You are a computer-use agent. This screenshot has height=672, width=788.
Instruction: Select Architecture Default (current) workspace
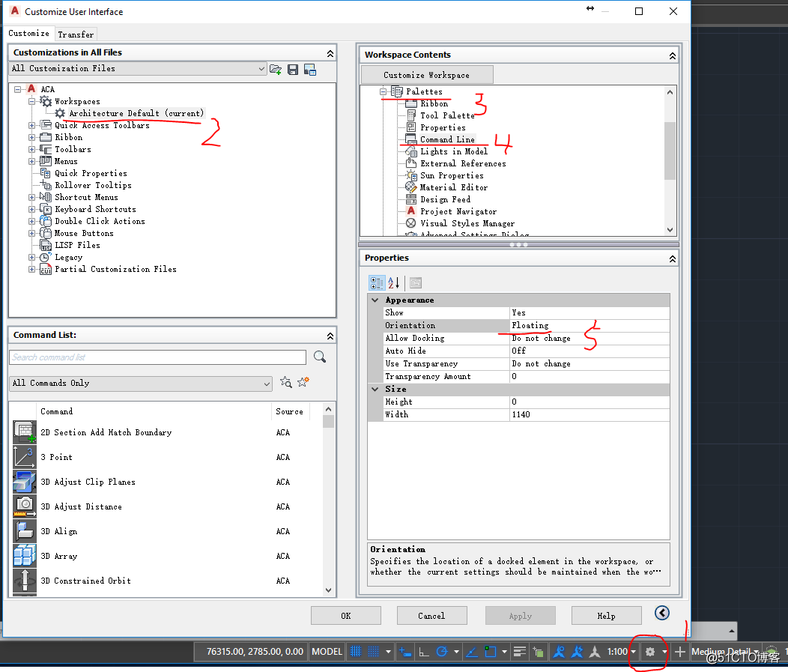tap(136, 114)
